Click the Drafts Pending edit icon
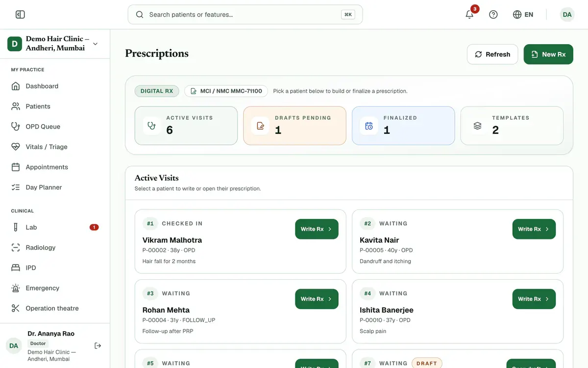The height and width of the screenshot is (368, 588). point(260,126)
